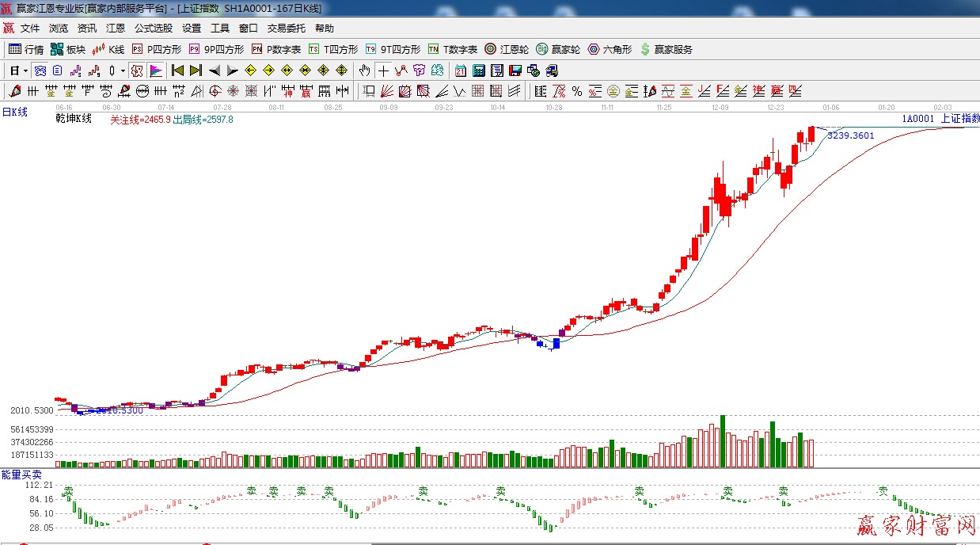The height and width of the screenshot is (545, 980).
Task: Expand the candlestick style dropdown arrow
Action: click(x=123, y=71)
